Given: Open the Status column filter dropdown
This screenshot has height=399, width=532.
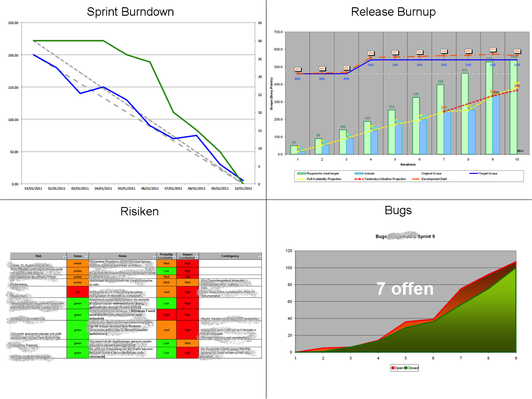Looking at the screenshot, I should 86,257.
